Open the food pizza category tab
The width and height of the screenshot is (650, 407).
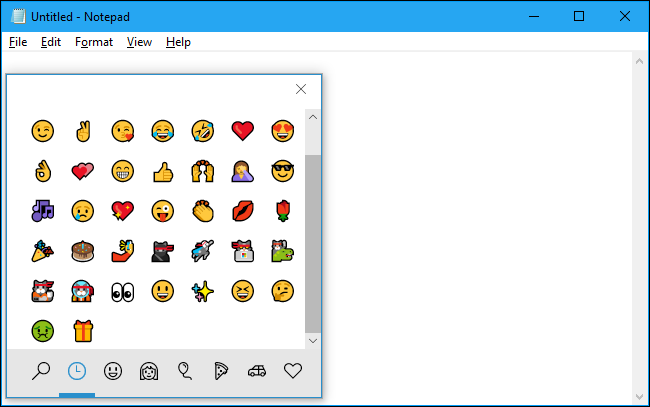[x=221, y=371]
